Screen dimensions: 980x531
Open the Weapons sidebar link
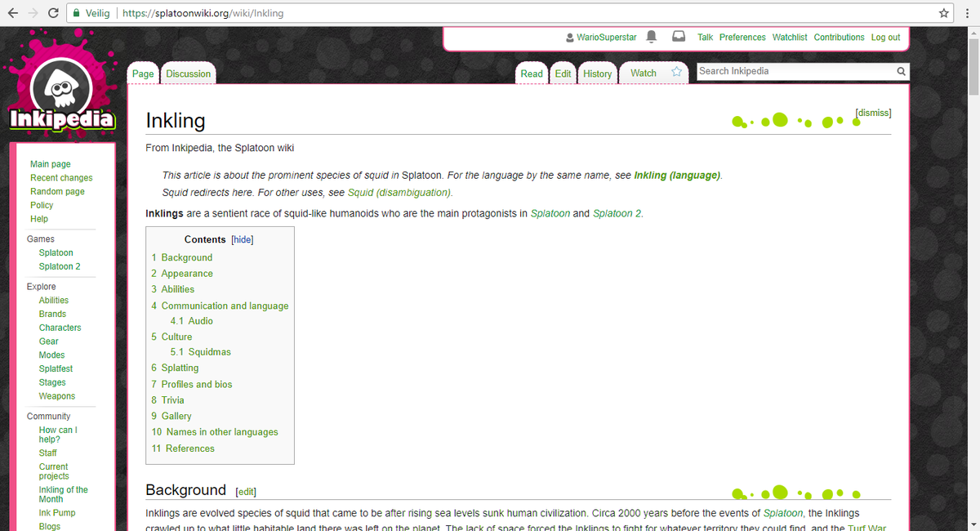coord(57,397)
